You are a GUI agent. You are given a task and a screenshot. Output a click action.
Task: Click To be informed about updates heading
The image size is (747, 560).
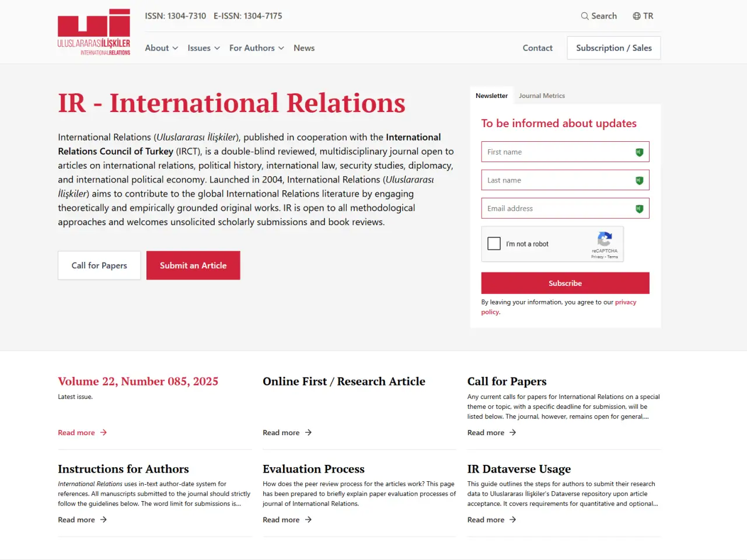tap(558, 124)
